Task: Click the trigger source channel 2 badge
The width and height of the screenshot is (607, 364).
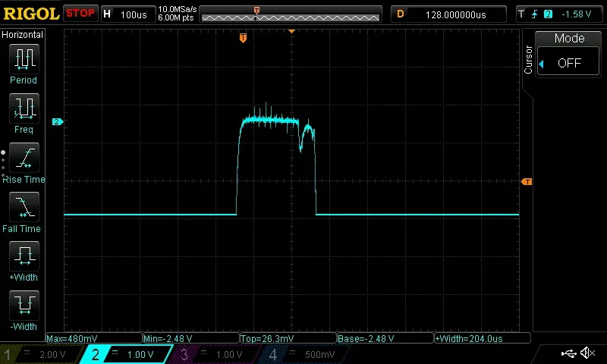Action: coord(548,14)
